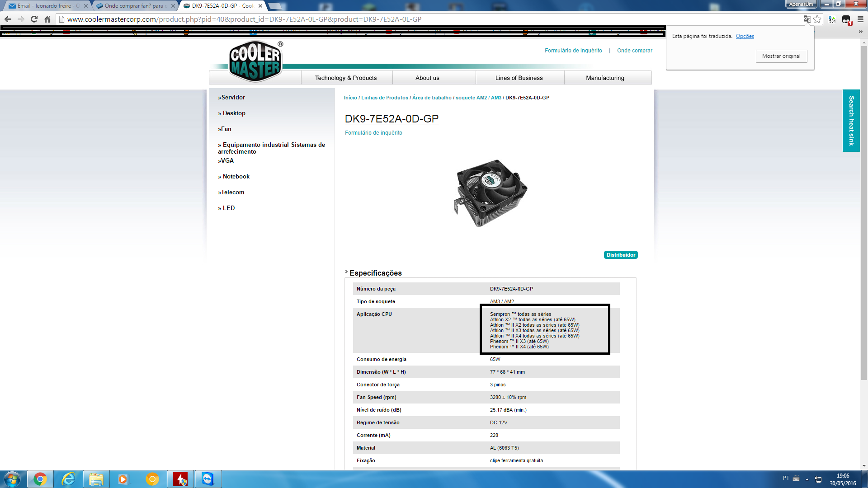Click the Google Translate icon in the address bar
868x488 pixels.
click(x=807, y=19)
